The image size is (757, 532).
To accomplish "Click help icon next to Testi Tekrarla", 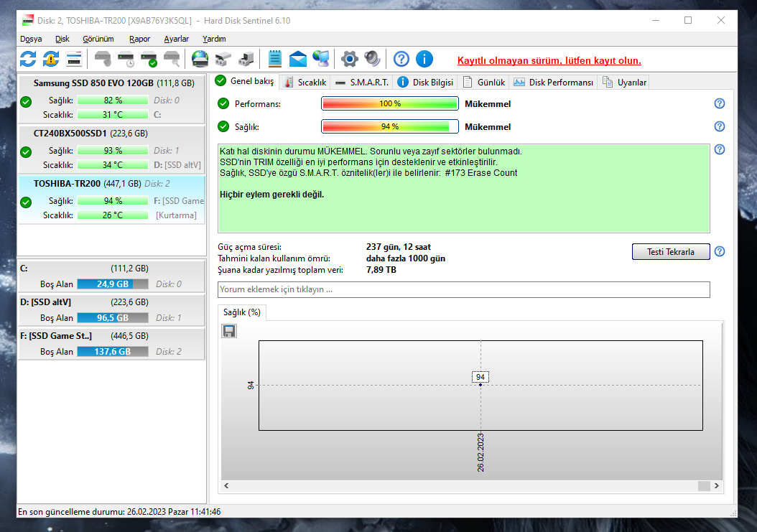I will (720, 251).
